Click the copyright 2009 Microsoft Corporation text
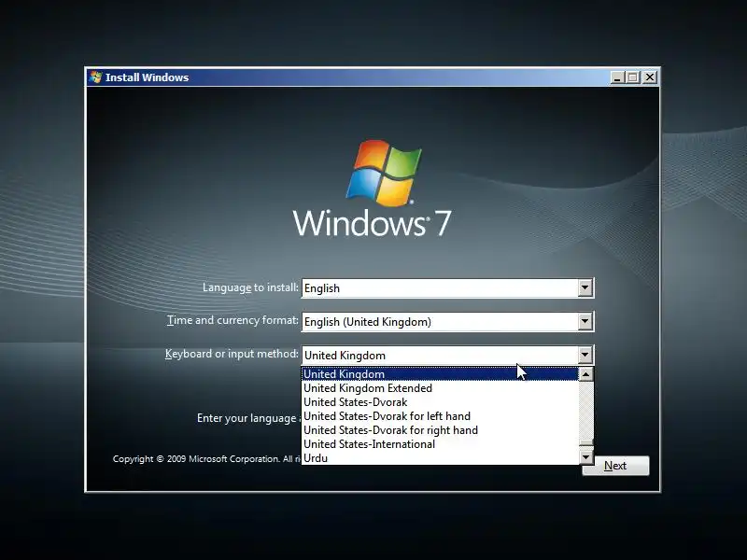Viewport: 747px width, 560px height. (205, 459)
